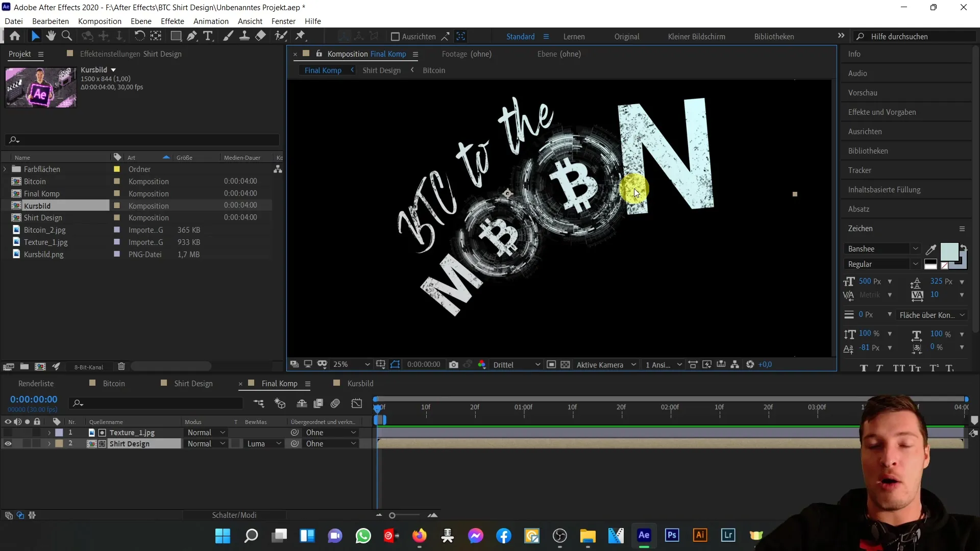Expand the Shirt Design layer properties
Image resolution: width=980 pixels, height=551 pixels.
coord(49,444)
